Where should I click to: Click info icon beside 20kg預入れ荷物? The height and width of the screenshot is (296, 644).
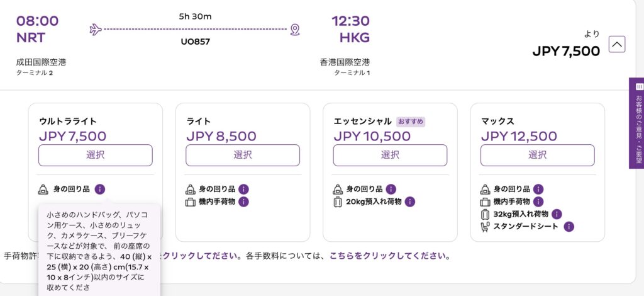point(410,202)
